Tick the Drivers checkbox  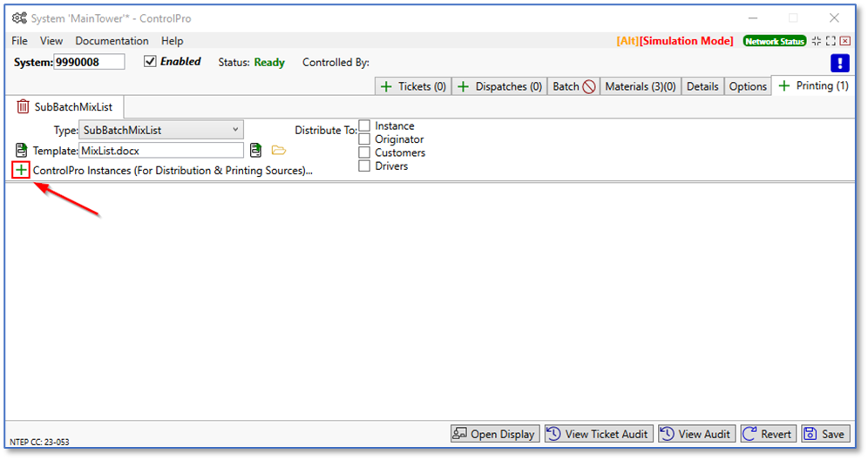tap(365, 166)
